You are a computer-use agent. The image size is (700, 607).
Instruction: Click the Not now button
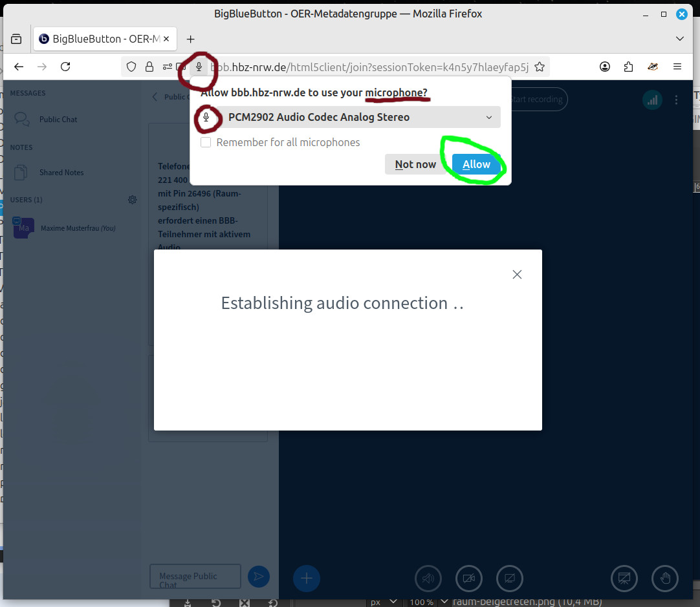(x=415, y=164)
